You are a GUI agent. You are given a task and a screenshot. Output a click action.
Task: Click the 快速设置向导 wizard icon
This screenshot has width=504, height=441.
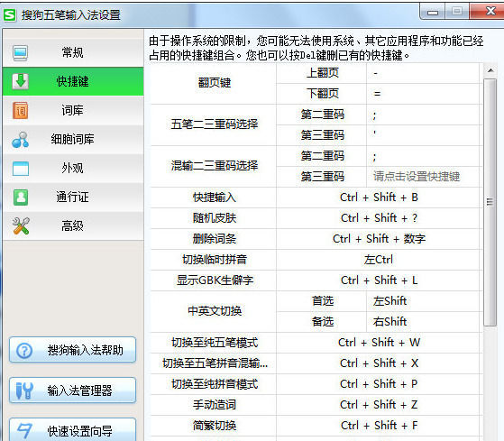coord(24,431)
